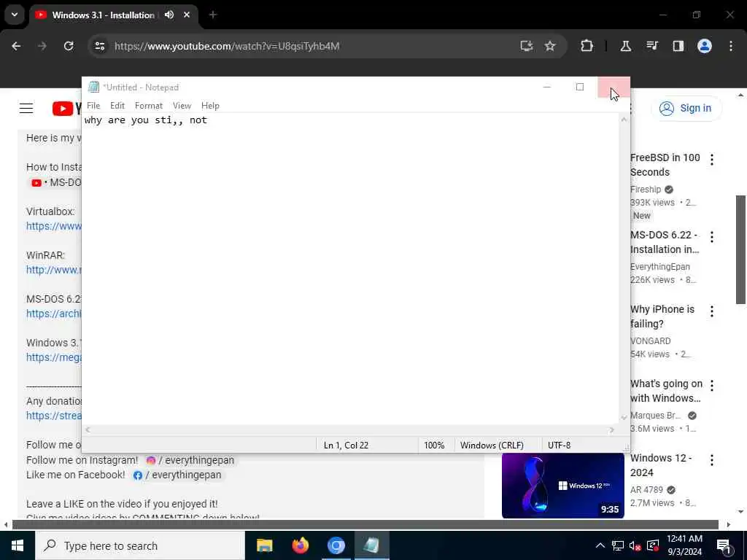The image size is (747, 560).
Task: Open the FreeBSD in 100 Seconds video title
Action: (665, 165)
